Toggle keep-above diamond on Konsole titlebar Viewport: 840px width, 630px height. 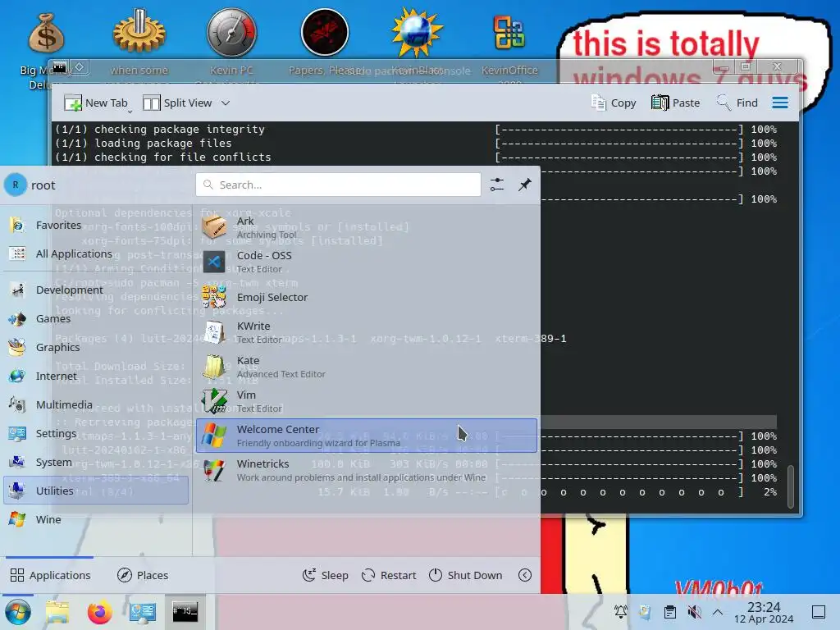[x=80, y=67]
